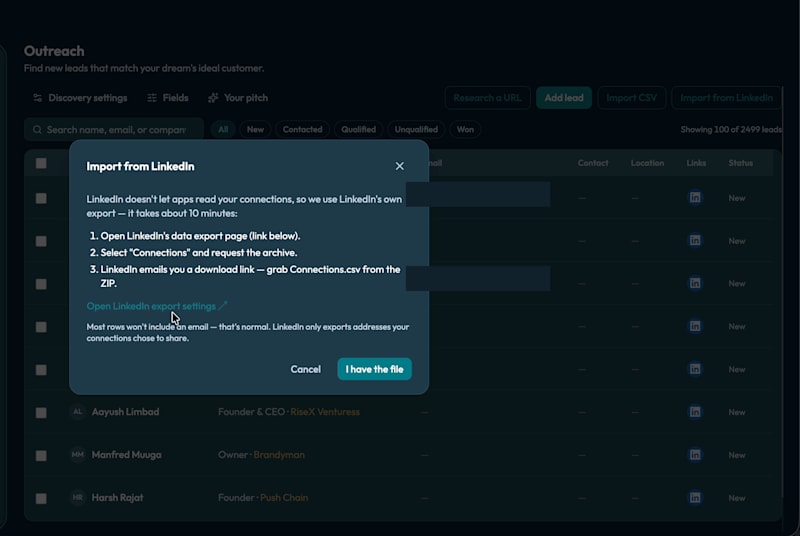The image size is (800, 536).
Task: Click the AL avatar for Aayush Limbad
Action: [x=78, y=412]
